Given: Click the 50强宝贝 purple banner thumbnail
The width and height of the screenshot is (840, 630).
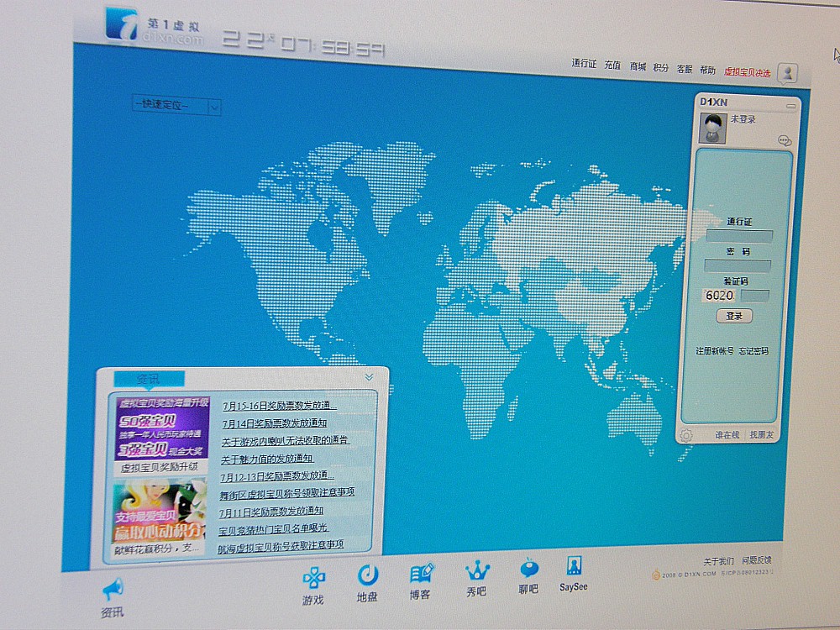Looking at the screenshot, I should [162, 428].
